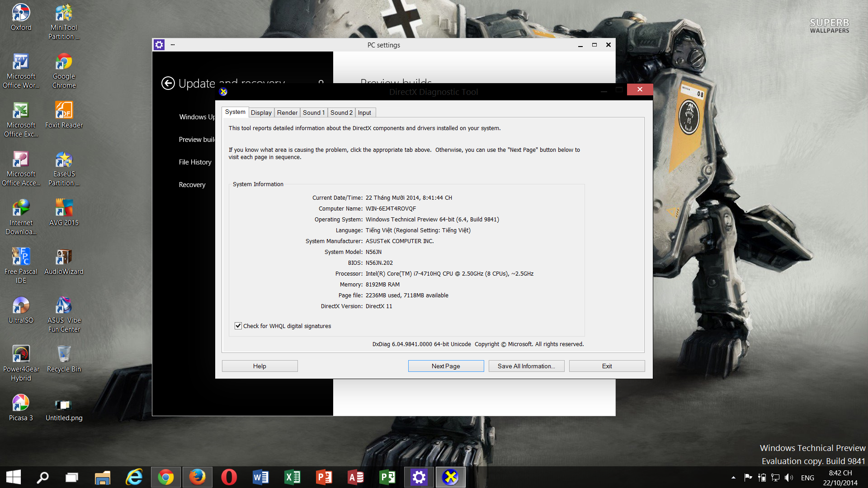868x488 pixels.
Task: Open the Sound 1 tab
Action: coord(314,113)
